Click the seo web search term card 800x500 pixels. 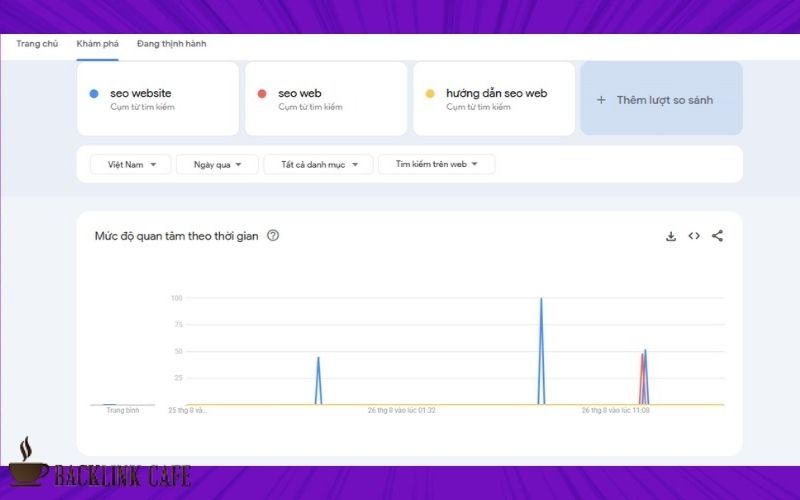[326, 98]
